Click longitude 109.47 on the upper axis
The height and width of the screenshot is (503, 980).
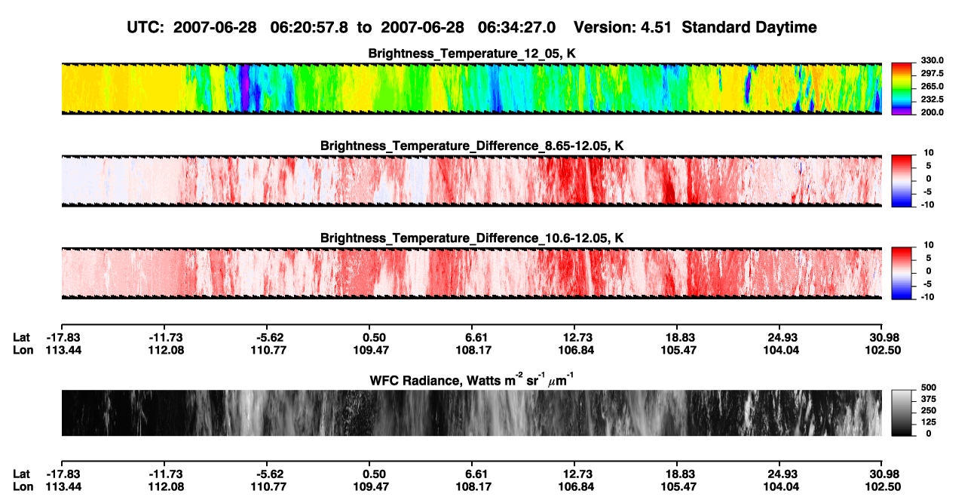click(370, 351)
